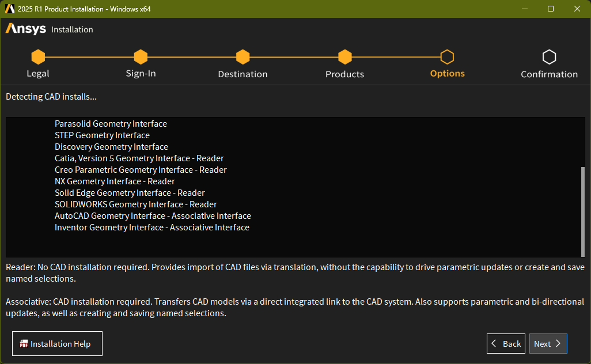Open the Installation Help document
Viewport: 591px width, 364px height.
57,344
